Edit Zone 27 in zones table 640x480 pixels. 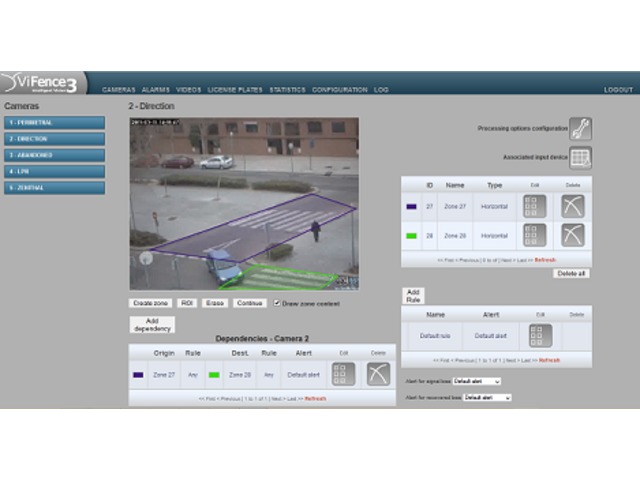coord(535,206)
